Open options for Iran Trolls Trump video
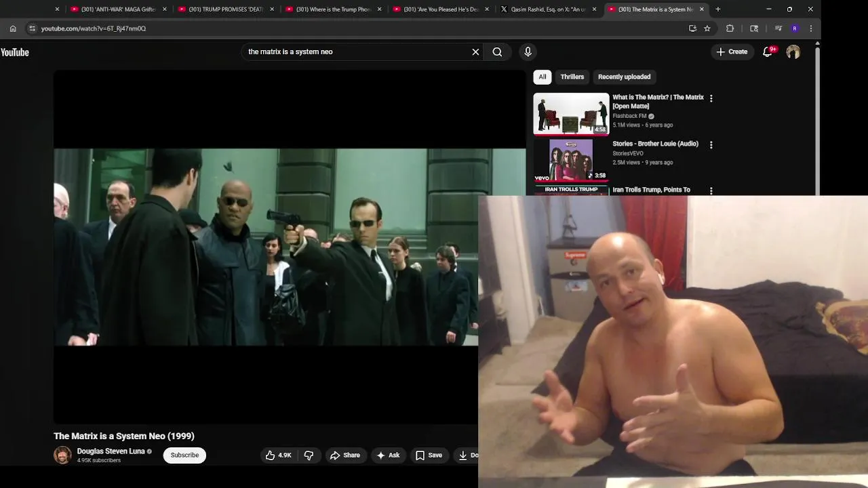This screenshot has height=488, width=868. [x=711, y=190]
